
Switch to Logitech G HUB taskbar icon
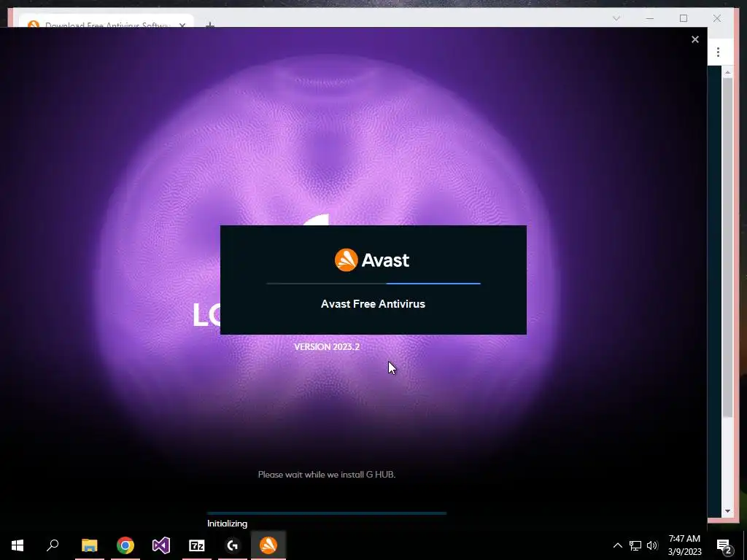[233, 545]
